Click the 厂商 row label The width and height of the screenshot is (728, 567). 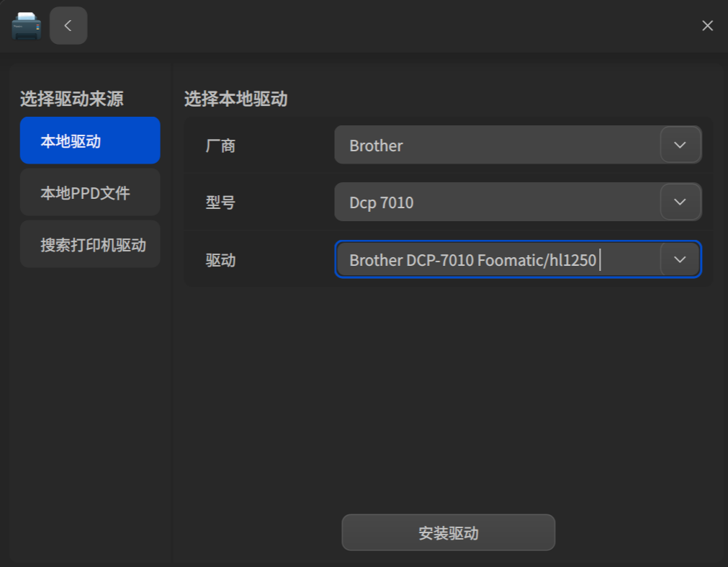[x=220, y=146]
